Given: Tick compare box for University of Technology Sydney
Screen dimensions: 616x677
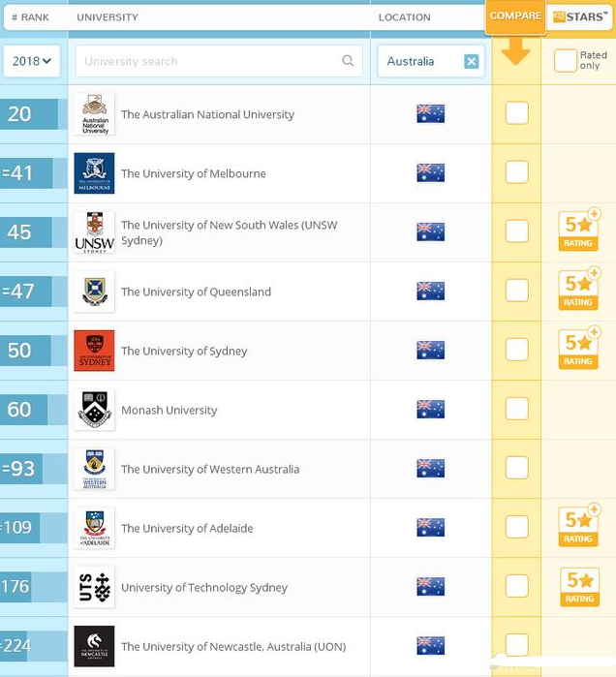Looking at the screenshot, I should coord(516,586).
